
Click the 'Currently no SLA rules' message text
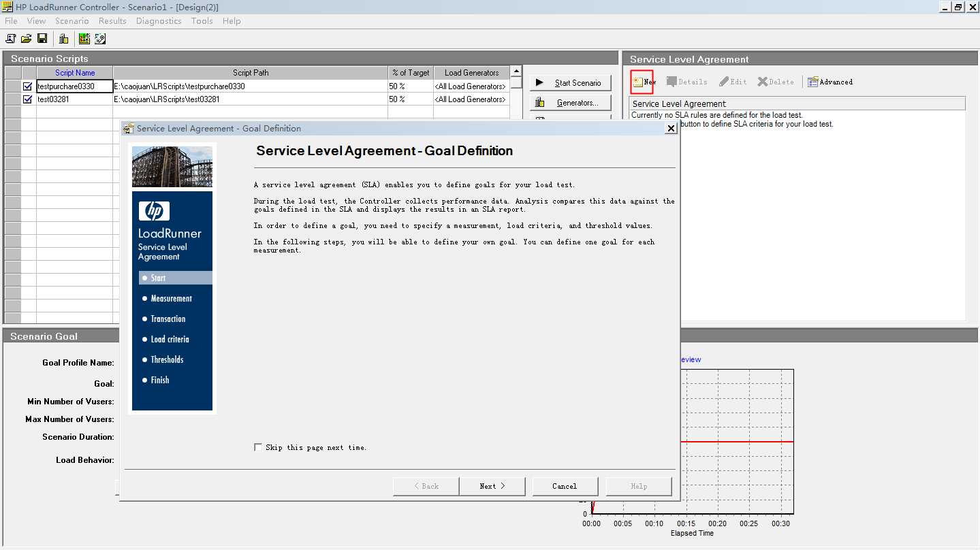(x=717, y=115)
